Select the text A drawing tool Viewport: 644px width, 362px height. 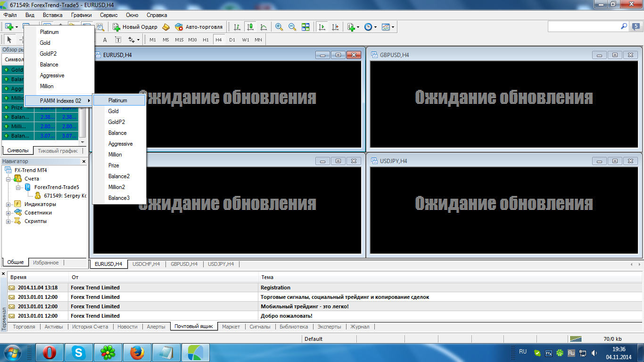(105, 40)
